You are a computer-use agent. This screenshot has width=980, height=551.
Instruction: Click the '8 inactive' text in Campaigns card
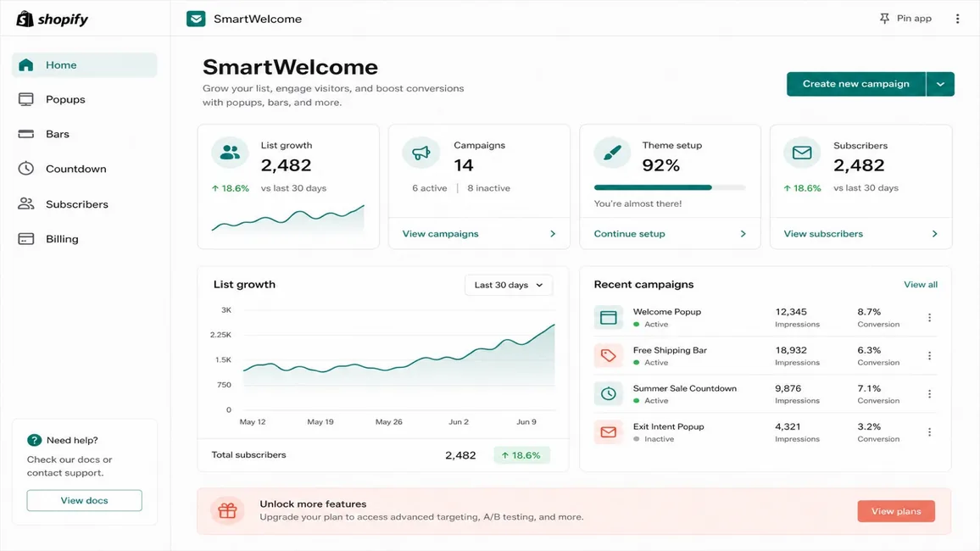[x=489, y=188]
